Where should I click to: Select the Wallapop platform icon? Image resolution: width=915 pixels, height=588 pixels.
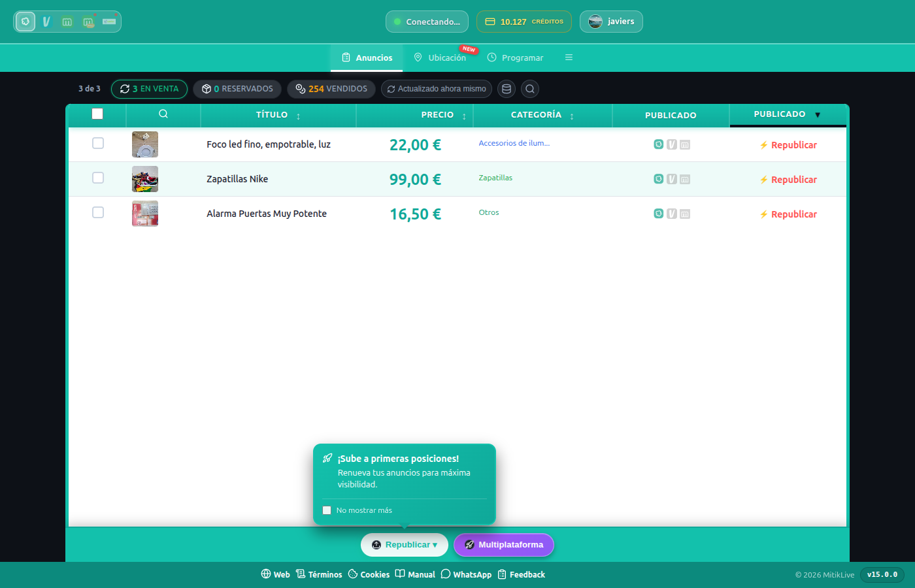25,22
